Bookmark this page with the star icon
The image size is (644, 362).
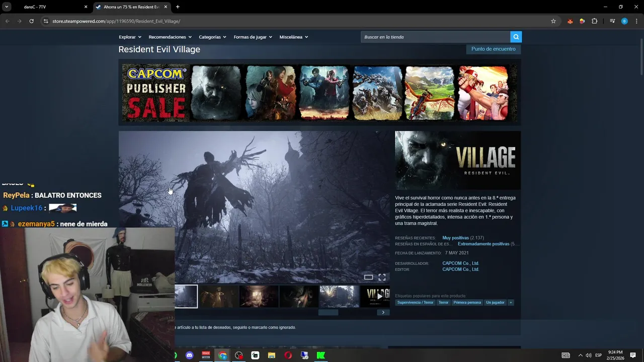point(553,21)
